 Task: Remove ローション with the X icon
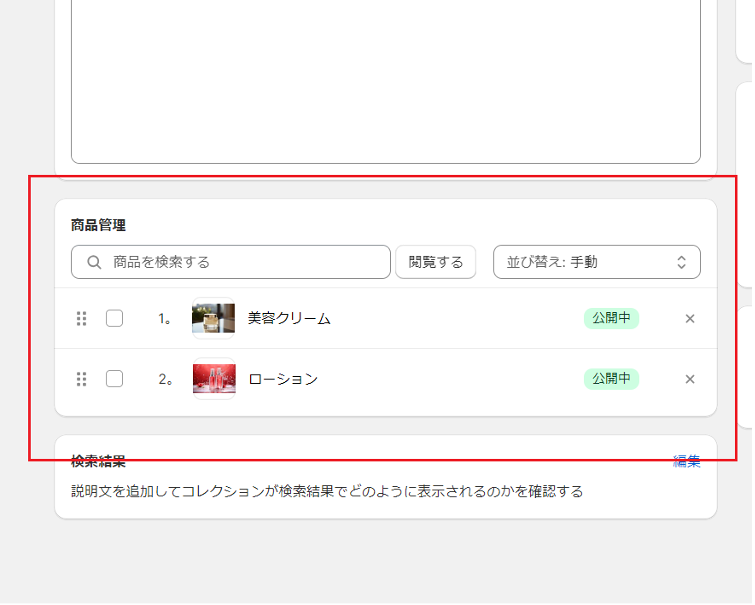point(690,380)
